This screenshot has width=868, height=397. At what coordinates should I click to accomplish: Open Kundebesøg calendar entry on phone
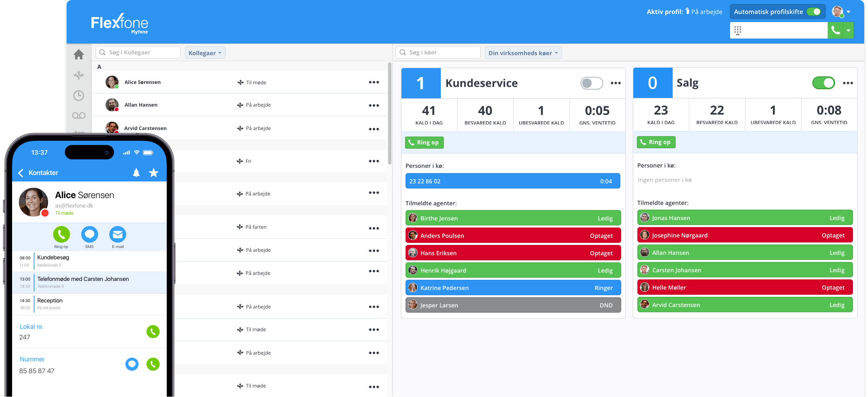click(x=90, y=261)
